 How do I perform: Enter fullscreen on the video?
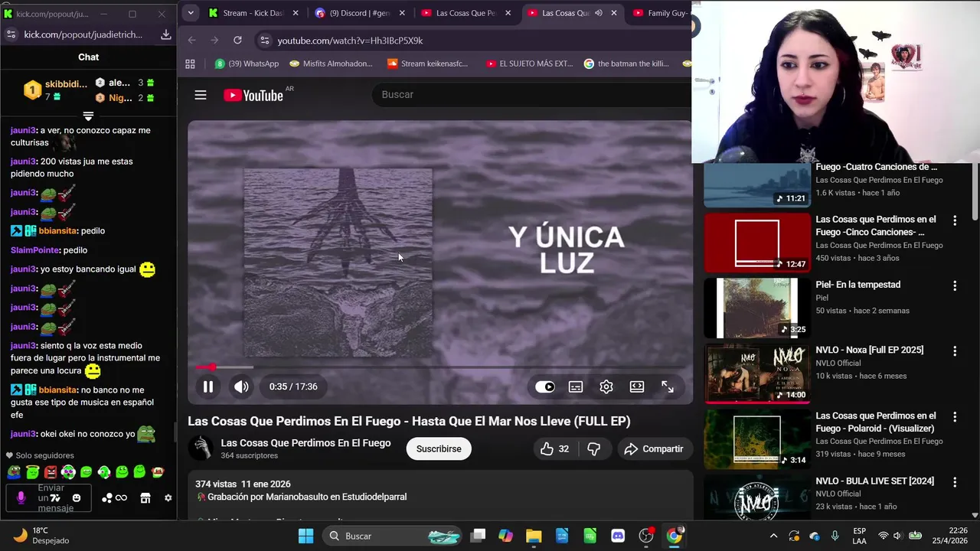coord(668,386)
